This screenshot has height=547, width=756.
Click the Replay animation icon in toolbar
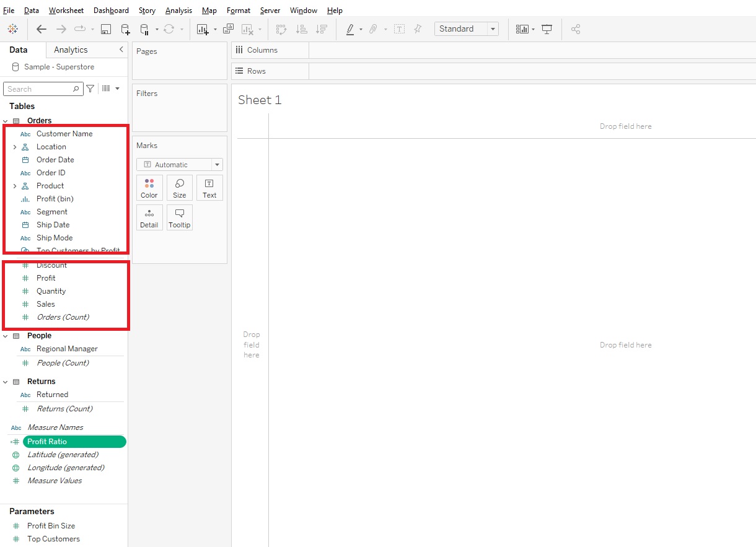click(x=81, y=29)
